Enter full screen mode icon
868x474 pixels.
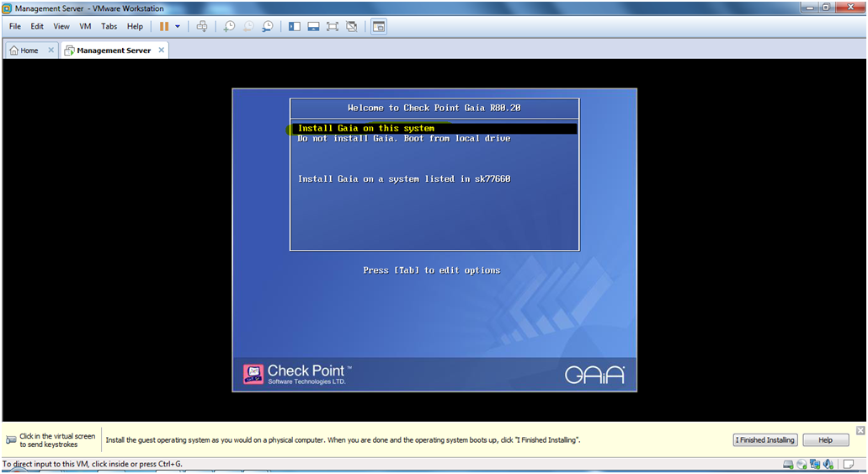(x=333, y=27)
